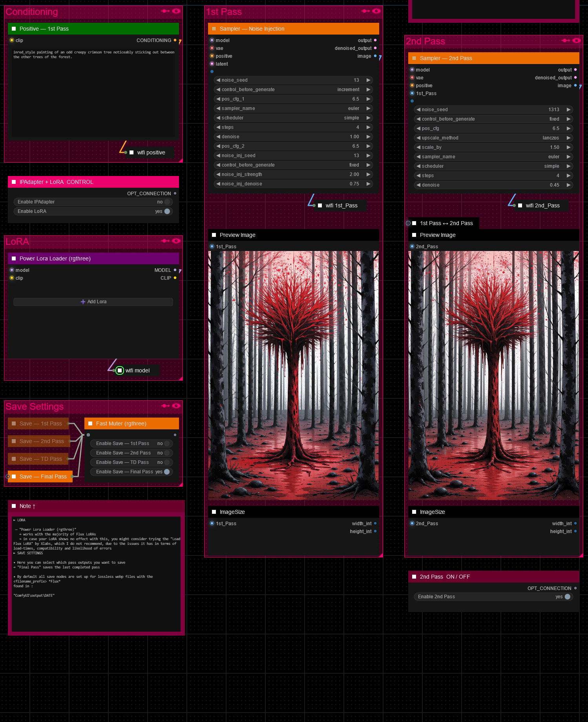Viewport: 588px width, 722px height.
Task: Click the Add Lora button
Action: tap(93, 302)
